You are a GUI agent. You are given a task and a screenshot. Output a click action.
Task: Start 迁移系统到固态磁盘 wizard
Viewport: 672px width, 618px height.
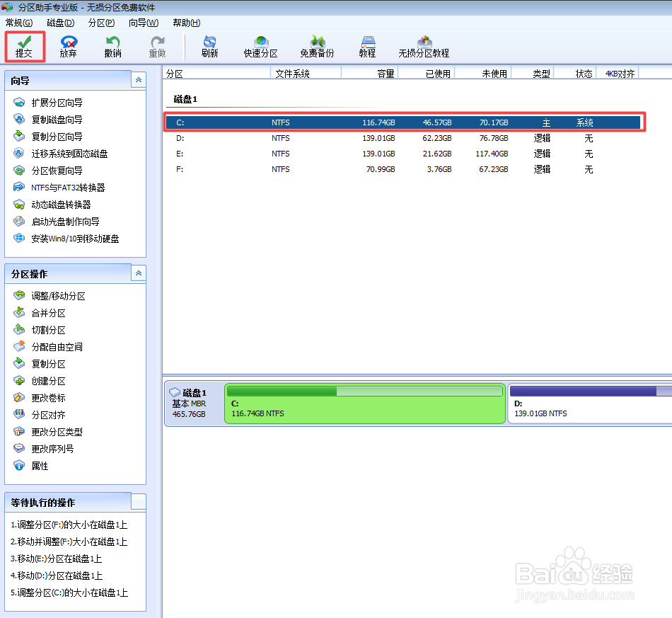click(x=60, y=154)
